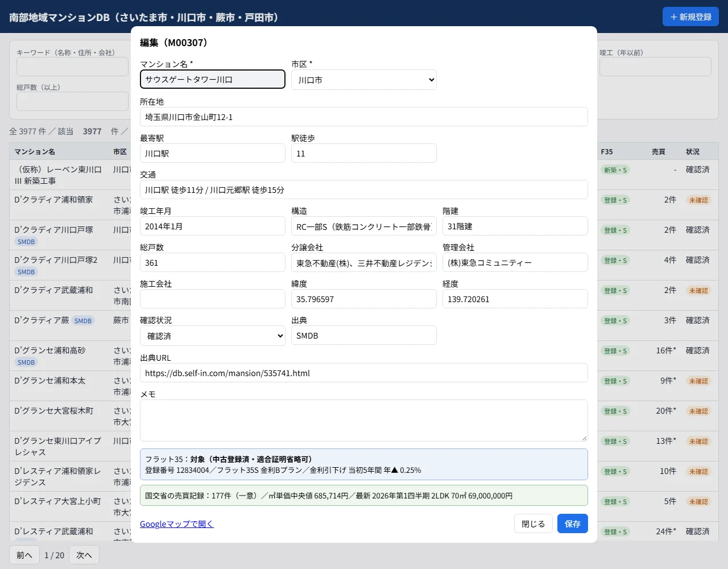
Task: Click the SMDB tag beside D'クラディア蕨
Action: point(83,321)
